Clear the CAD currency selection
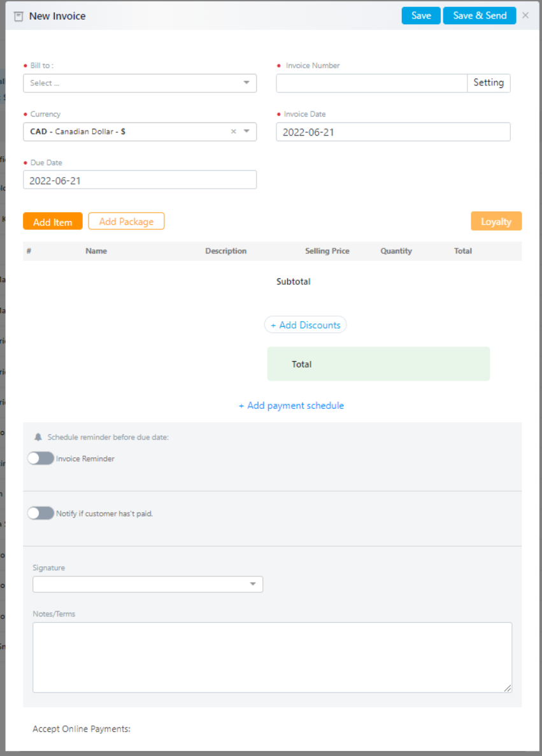This screenshot has width=542, height=756. [x=233, y=131]
